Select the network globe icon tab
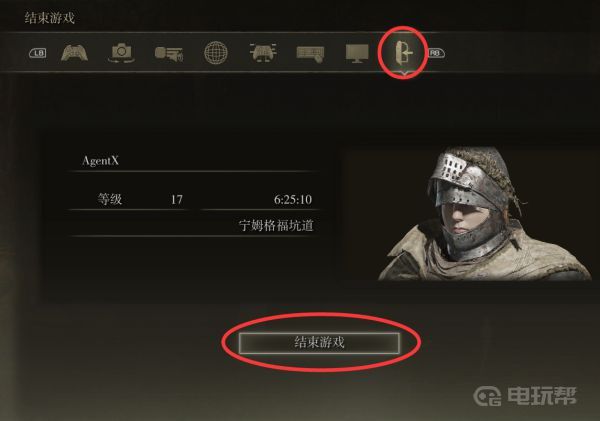600x421 pixels. [216, 53]
